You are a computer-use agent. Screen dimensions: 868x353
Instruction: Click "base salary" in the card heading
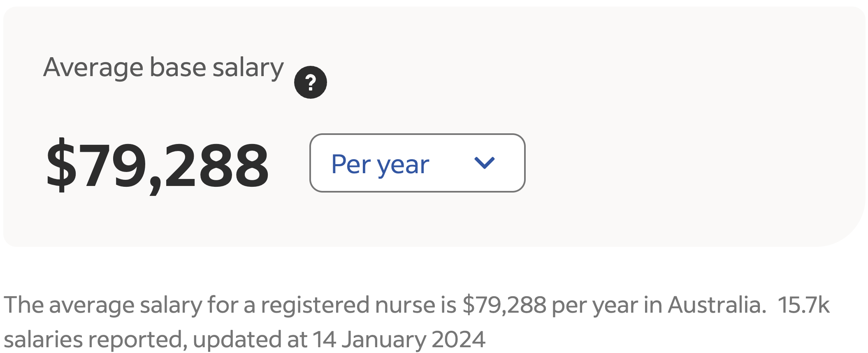(x=216, y=67)
